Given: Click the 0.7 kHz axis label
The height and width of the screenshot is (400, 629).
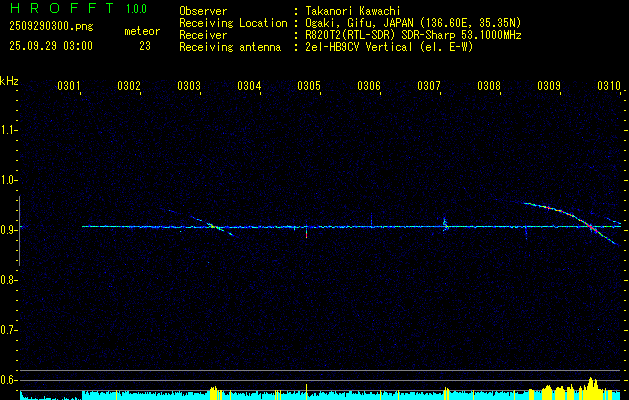Looking at the screenshot, I should pos(8,330).
